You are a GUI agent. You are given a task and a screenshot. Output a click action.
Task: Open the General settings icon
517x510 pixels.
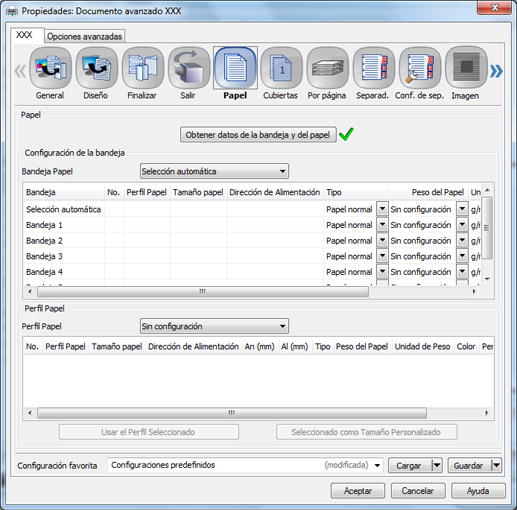pos(50,68)
